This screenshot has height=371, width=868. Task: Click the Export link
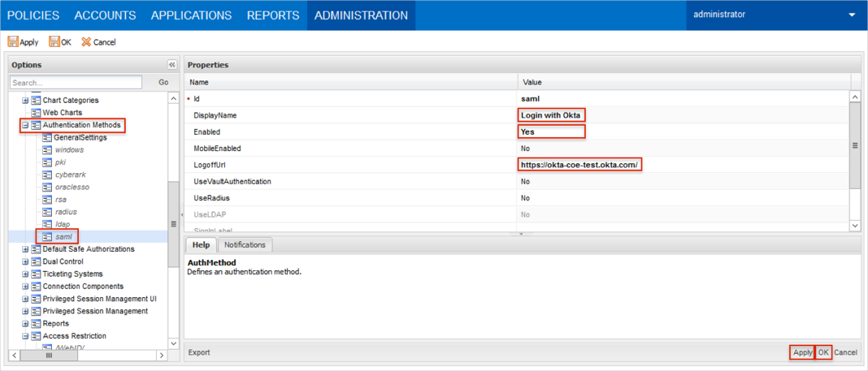(199, 352)
